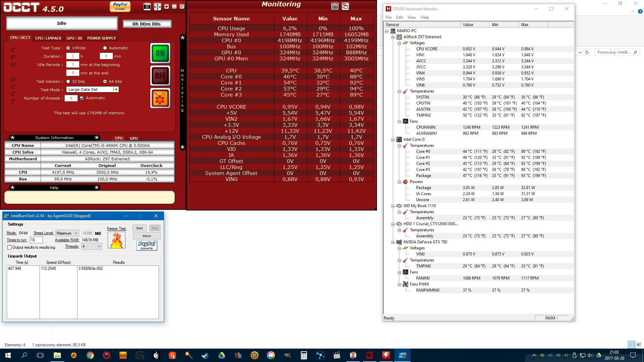Start the test with the green ON button
Screen dimensions: 644x362
tap(160, 53)
